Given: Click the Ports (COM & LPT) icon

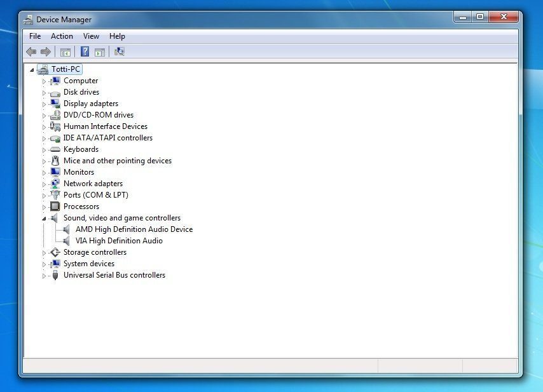Looking at the screenshot, I should click(x=55, y=195).
